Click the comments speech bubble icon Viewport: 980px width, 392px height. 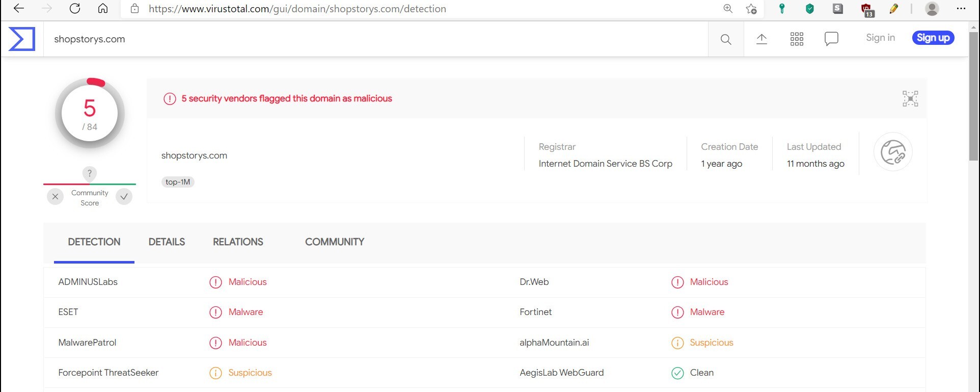point(831,39)
